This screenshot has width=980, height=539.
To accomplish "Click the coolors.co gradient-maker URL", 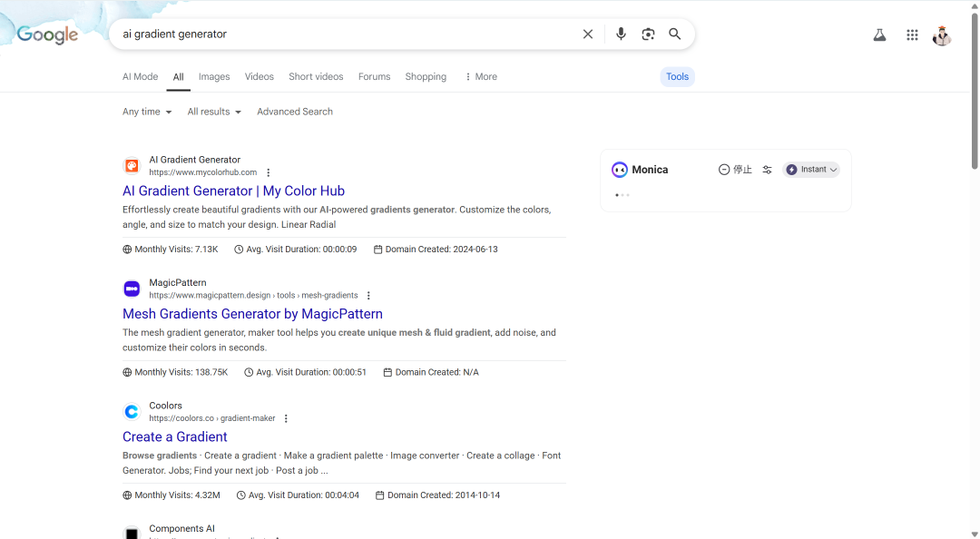I will pos(211,419).
